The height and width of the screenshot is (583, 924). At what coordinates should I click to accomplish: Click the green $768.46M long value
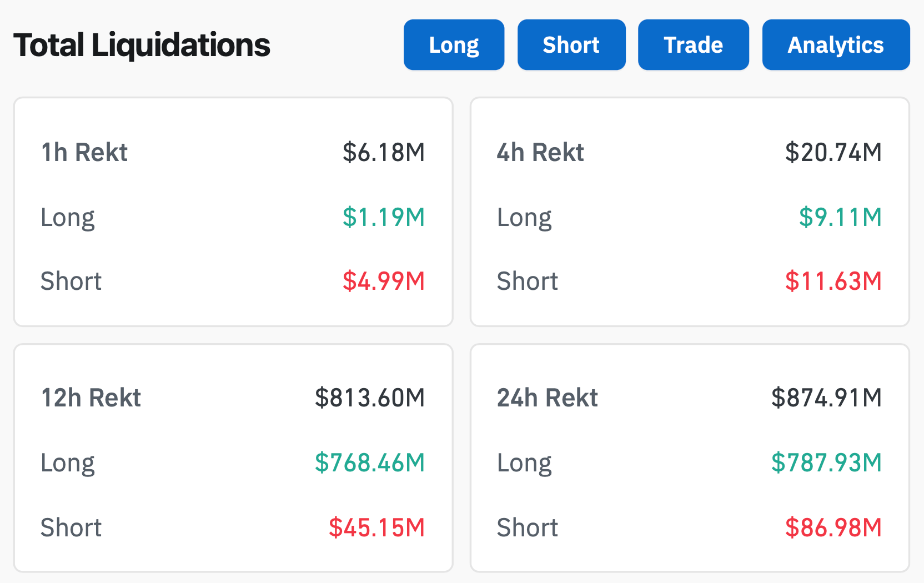[370, 463]
